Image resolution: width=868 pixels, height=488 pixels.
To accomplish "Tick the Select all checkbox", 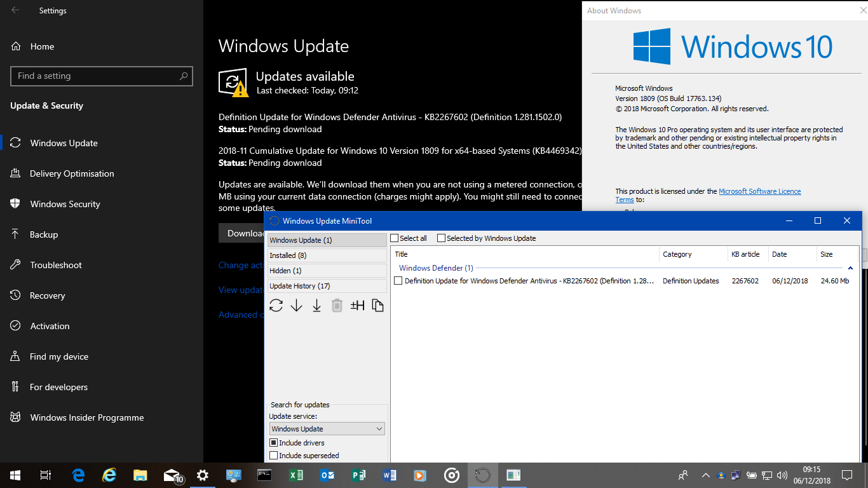I will click(395, 238).
